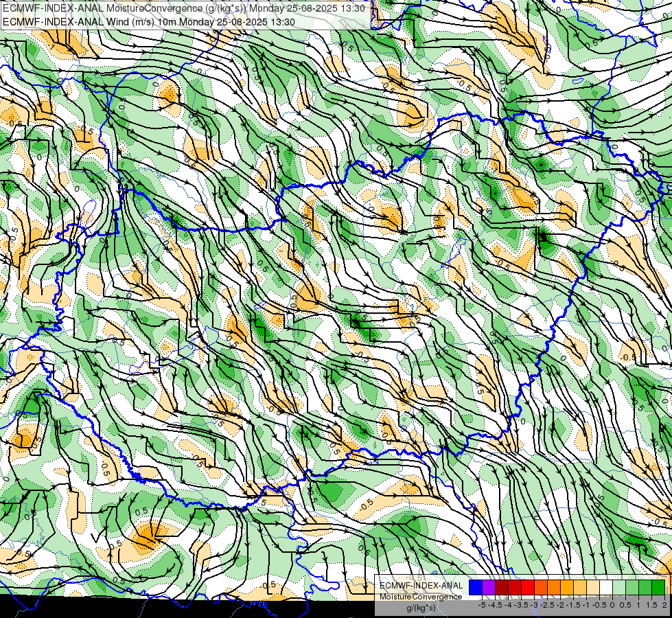Click the Wind (m/s) 10m title line
This screenshot has width=672, height=618.
pyautogui.click(x=149, y=21)
